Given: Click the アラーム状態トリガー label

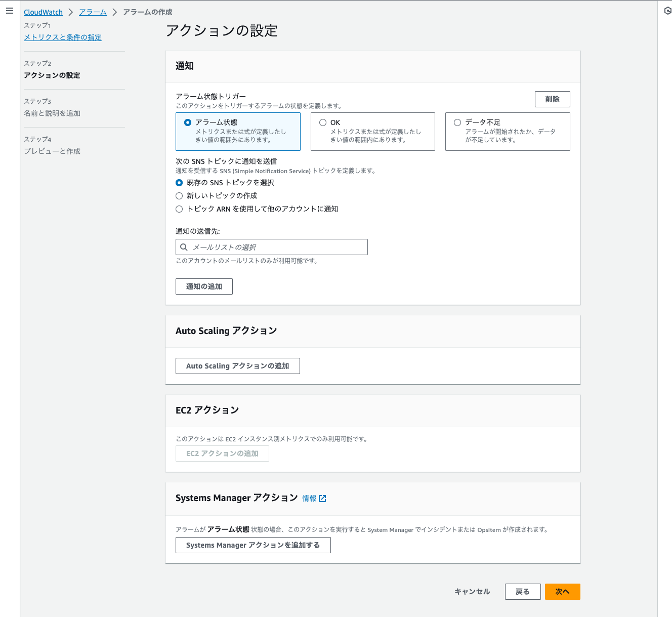Looking at the screenshot, I should [x=211, y=96].
